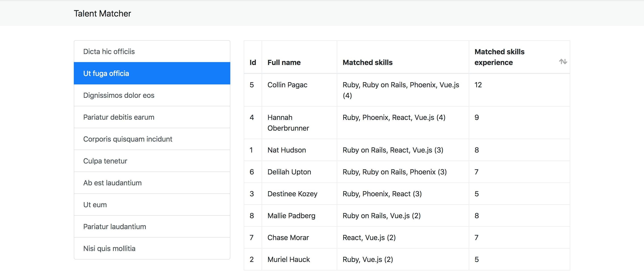The width and height of the screenshot is (644, 272).
Task: Select the Dicta hic officiis list item
Action: 152,51
